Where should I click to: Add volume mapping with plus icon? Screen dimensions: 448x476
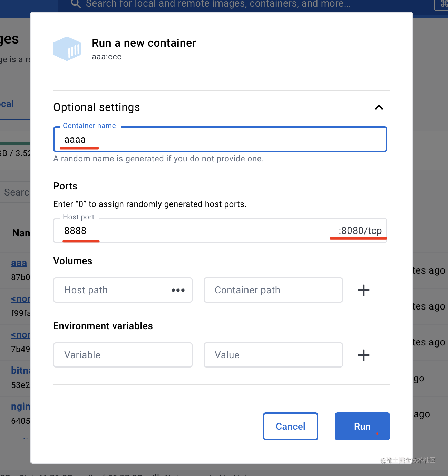point(363,290)
